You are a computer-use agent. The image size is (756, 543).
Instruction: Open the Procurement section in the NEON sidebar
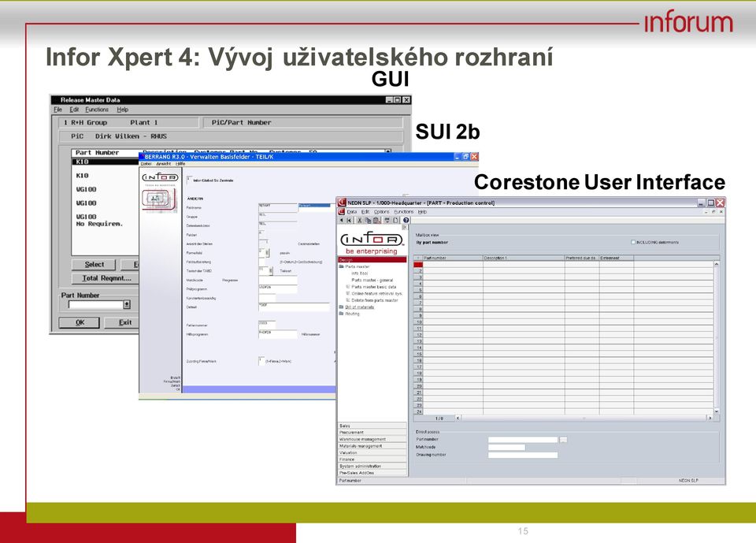click(372, 433)
